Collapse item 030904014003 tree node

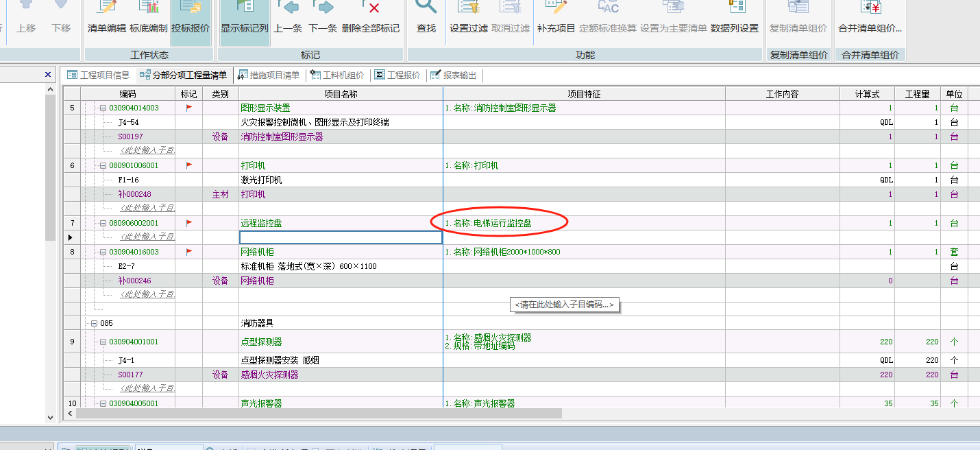pyautogui.click(x=103, y=108)
